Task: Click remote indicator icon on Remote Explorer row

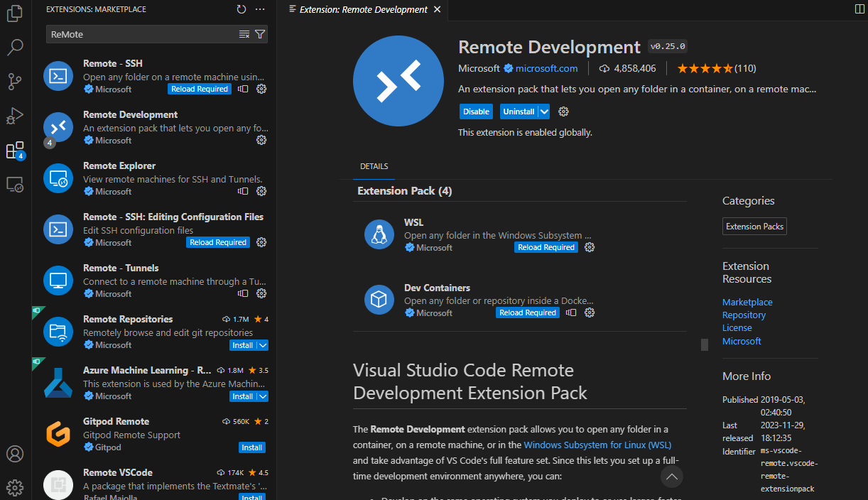Action: (243, 191)
